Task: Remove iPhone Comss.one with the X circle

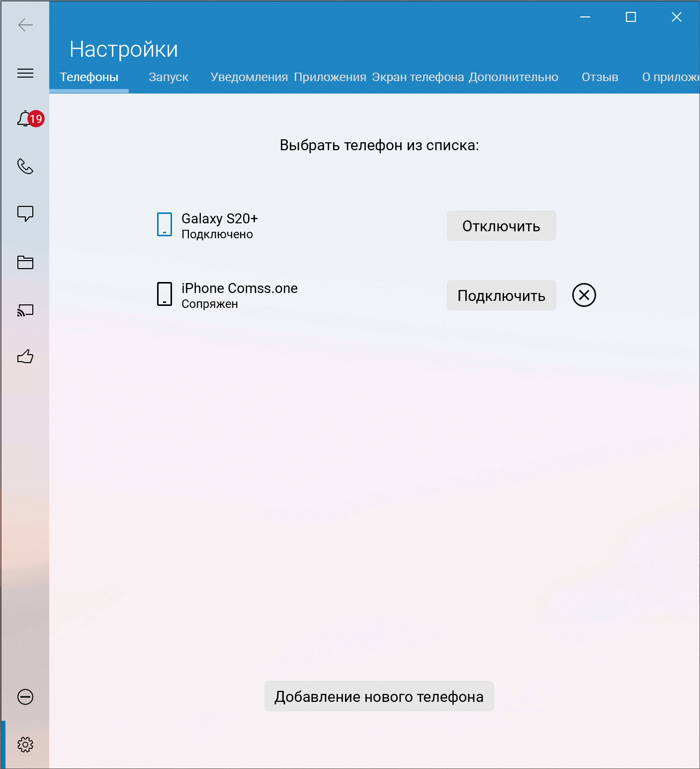Action: click(x=584, y=295)
